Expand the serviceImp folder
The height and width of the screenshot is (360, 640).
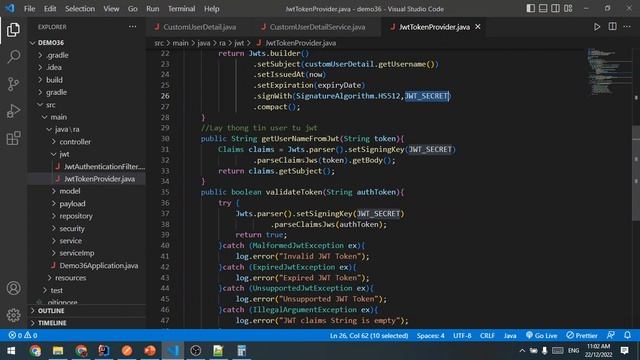(x=77, y=253)
